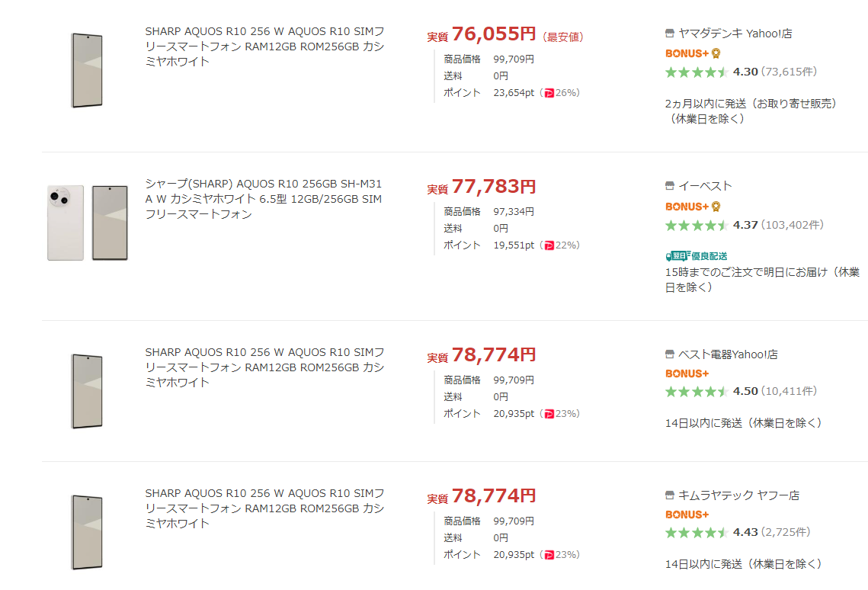View the 73,615件 reviews for ヤマダデンキ
Viewport: 868px width, 590px height.
[x=789, y=72]
